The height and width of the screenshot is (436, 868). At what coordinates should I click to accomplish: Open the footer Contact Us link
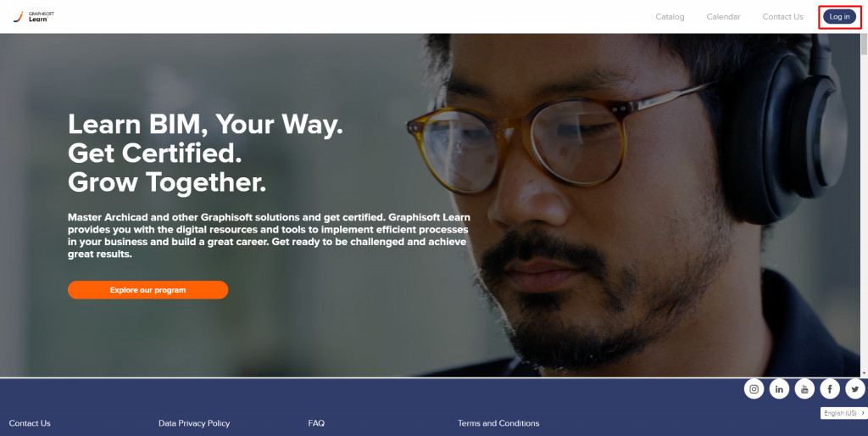[30, 423]
